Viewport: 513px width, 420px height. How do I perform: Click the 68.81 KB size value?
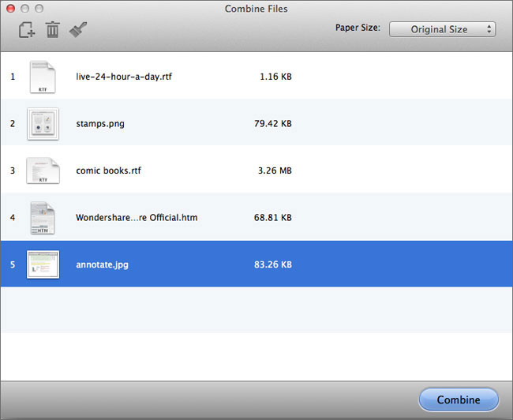pos(273,218)
